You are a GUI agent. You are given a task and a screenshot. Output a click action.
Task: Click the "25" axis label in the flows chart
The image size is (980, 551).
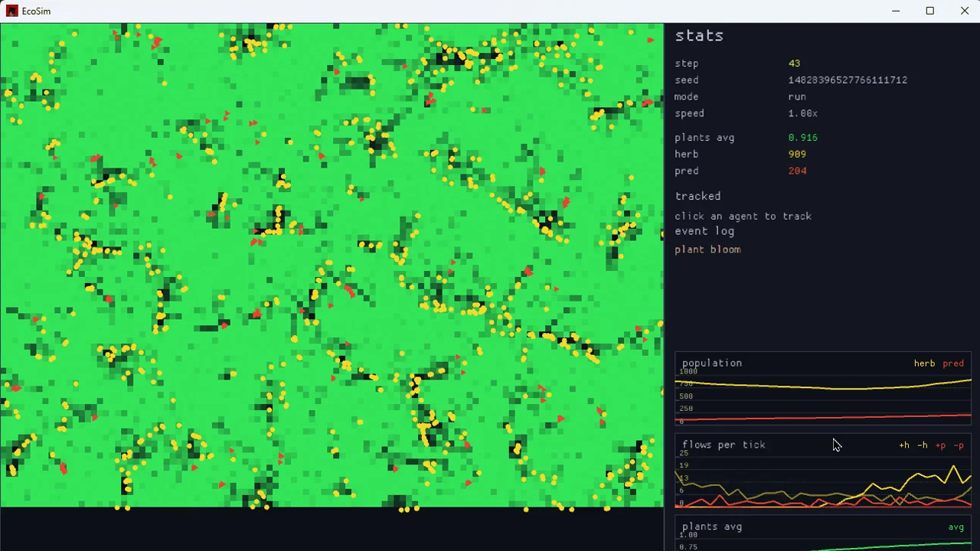[x=683, y=453]
